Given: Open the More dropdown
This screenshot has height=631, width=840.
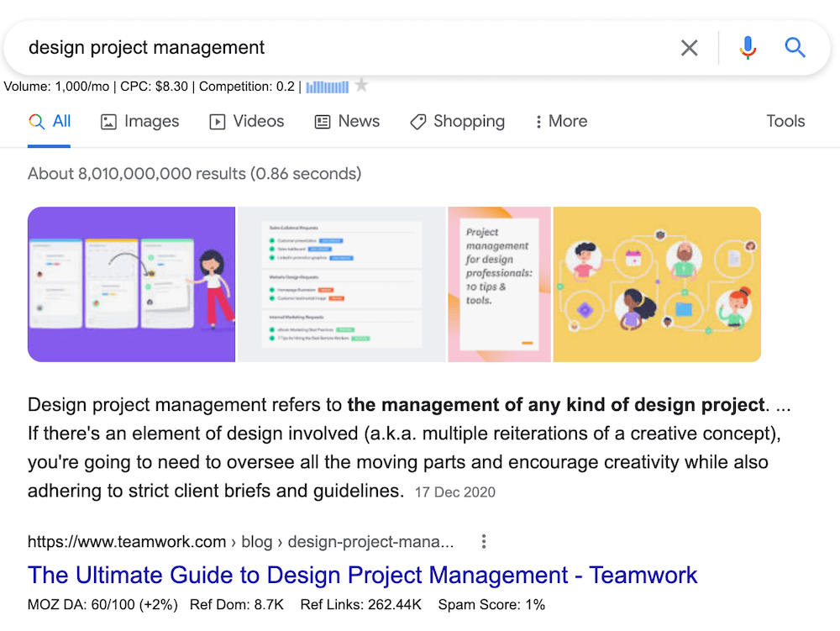Looking at the screenshot, I should coord(559,121).
